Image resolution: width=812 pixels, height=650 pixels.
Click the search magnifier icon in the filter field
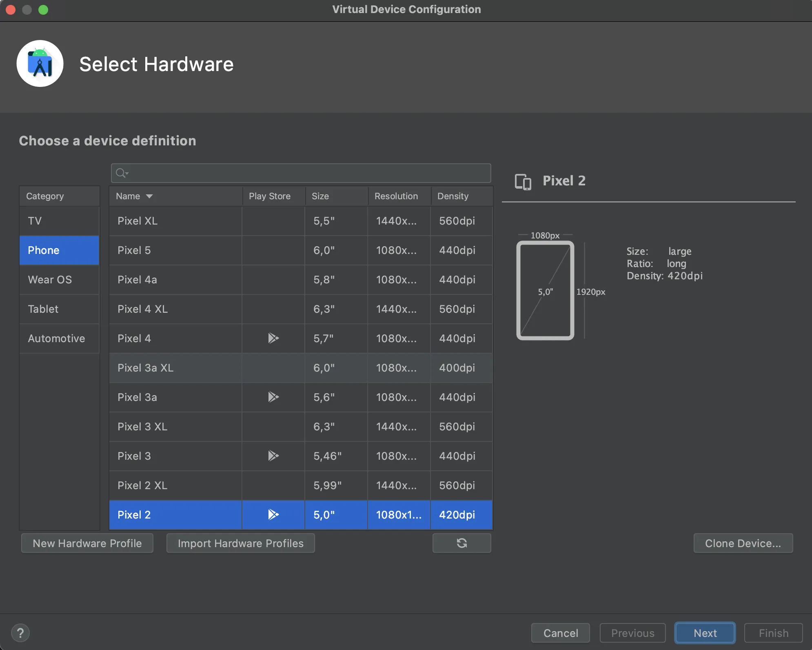pos(121,173)
